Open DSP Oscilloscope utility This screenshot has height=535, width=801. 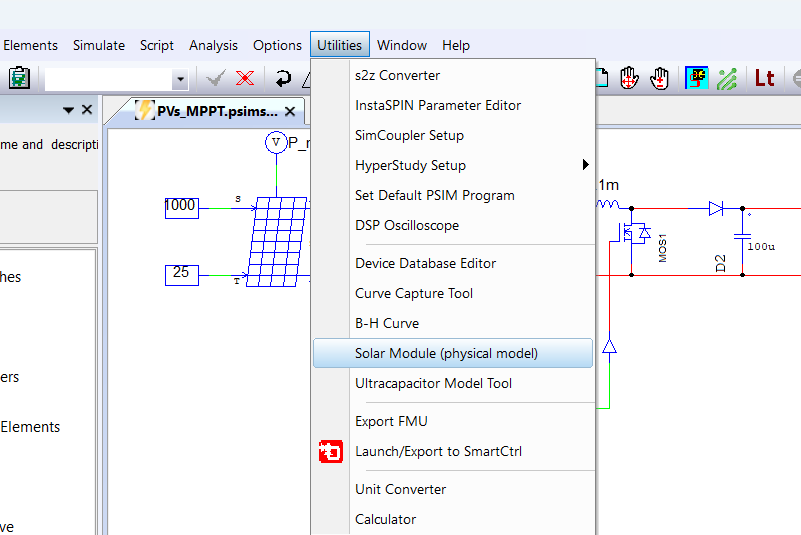pyautogui.click(x=454, y=225)
